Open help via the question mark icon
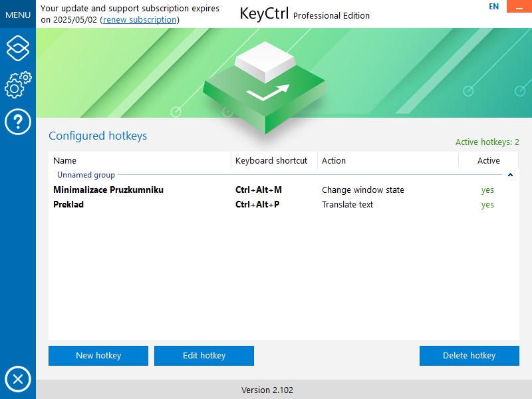The width and height of the screenshot is (532, 399). point(18,122)
